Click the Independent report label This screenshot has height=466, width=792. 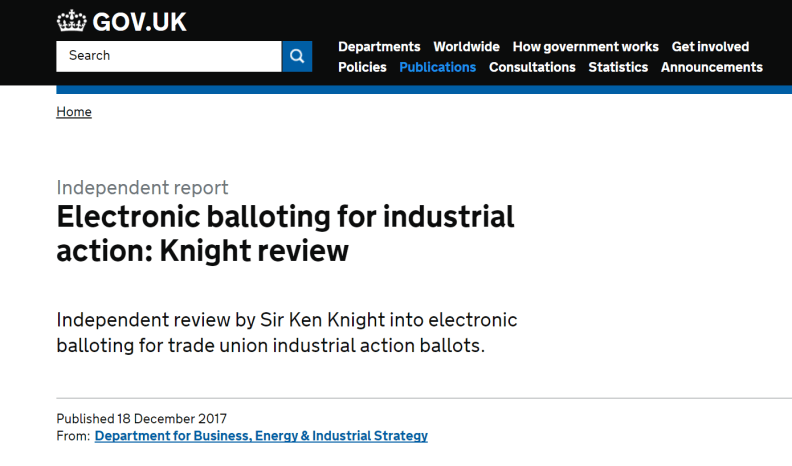coord(142,187)
